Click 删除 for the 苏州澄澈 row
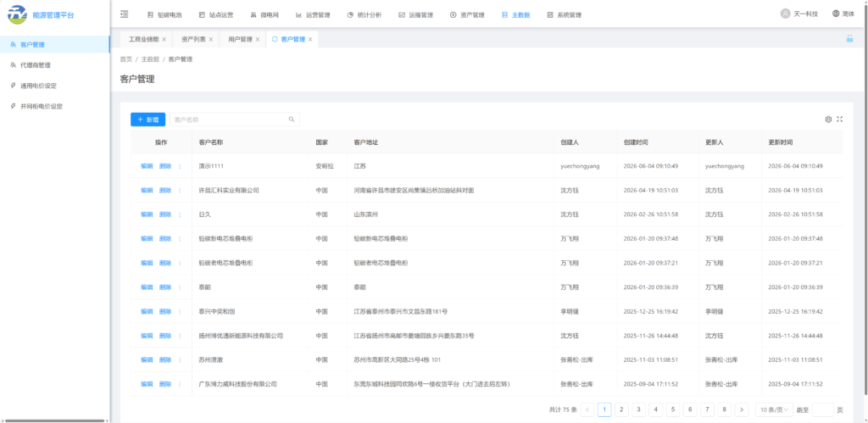Image resolution: width=868 pixels, height=423 pixels. pos(165,360)
